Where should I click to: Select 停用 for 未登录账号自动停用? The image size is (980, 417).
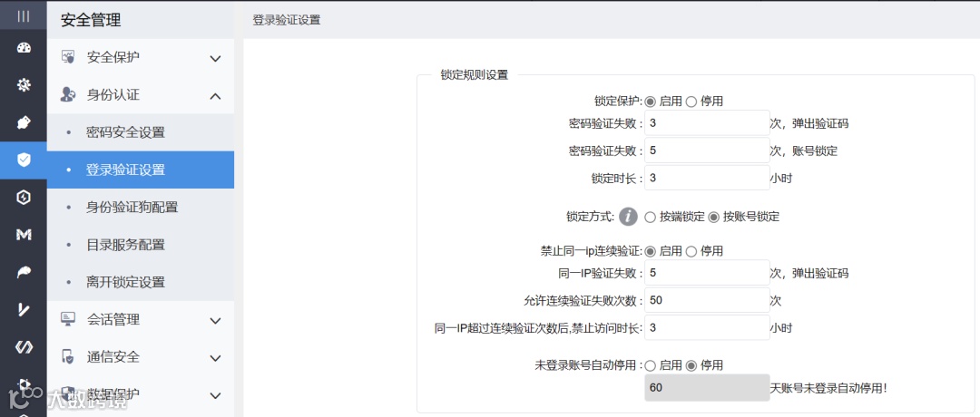pos(691,365)
